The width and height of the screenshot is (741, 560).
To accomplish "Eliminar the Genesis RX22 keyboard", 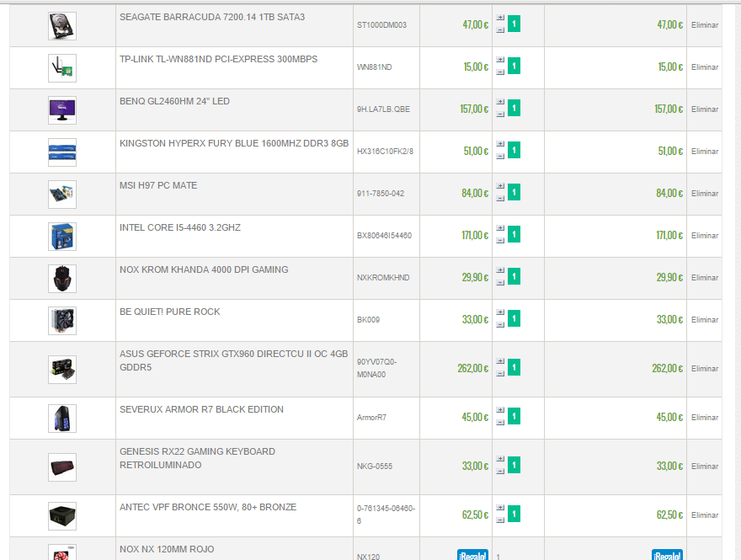I will click(x=705, y=466).
